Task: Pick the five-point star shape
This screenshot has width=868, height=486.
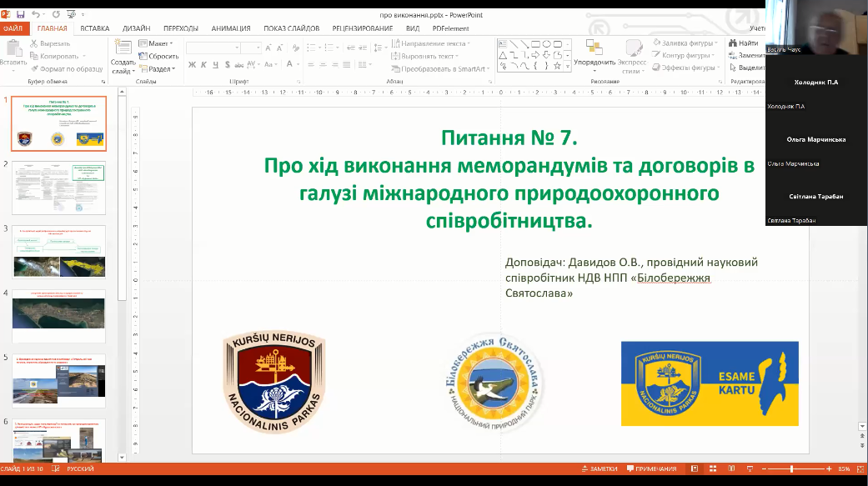Action: pyautogui.click(x=558, y=66)
